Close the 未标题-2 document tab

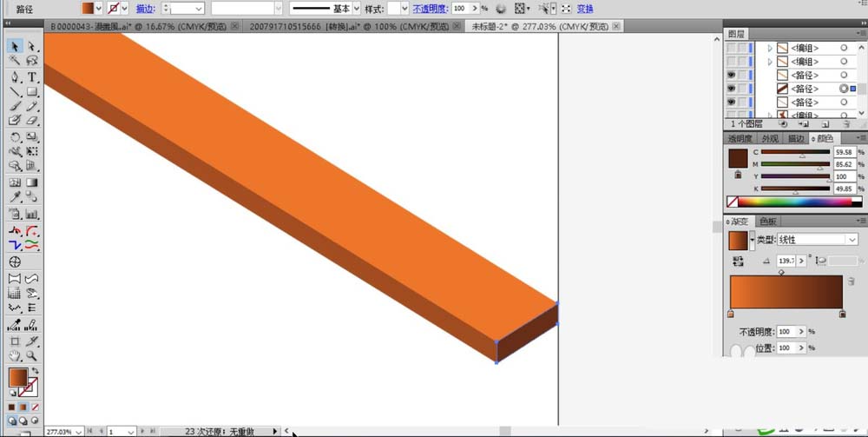(617, 25)
